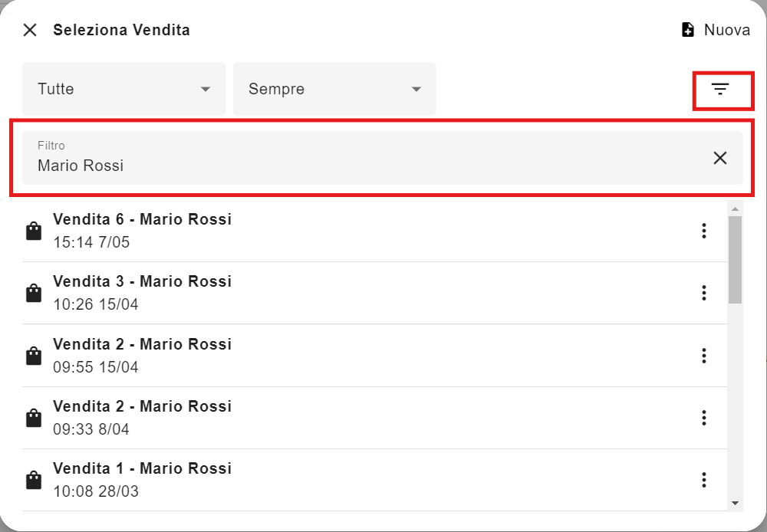767x532 pixels.
Task: Toggle the filter lines icon
Action: tap(720, 89)
